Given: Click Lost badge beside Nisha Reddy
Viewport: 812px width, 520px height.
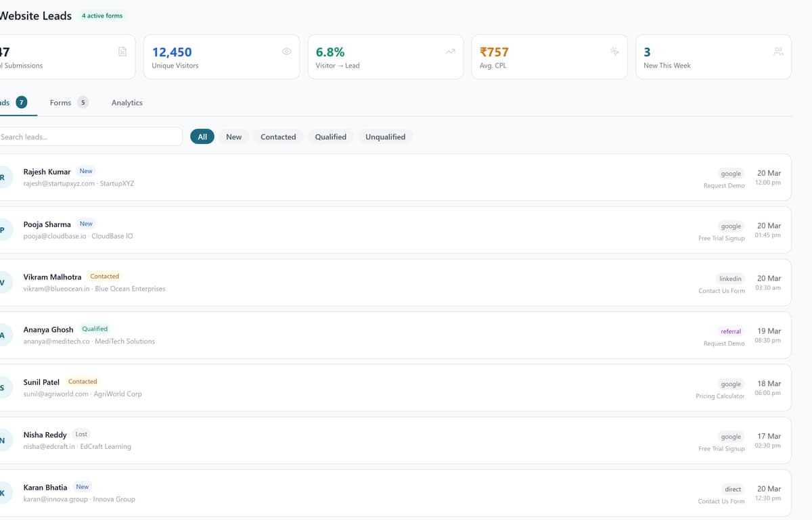Looking at the screenshot, I should (81, 435).
